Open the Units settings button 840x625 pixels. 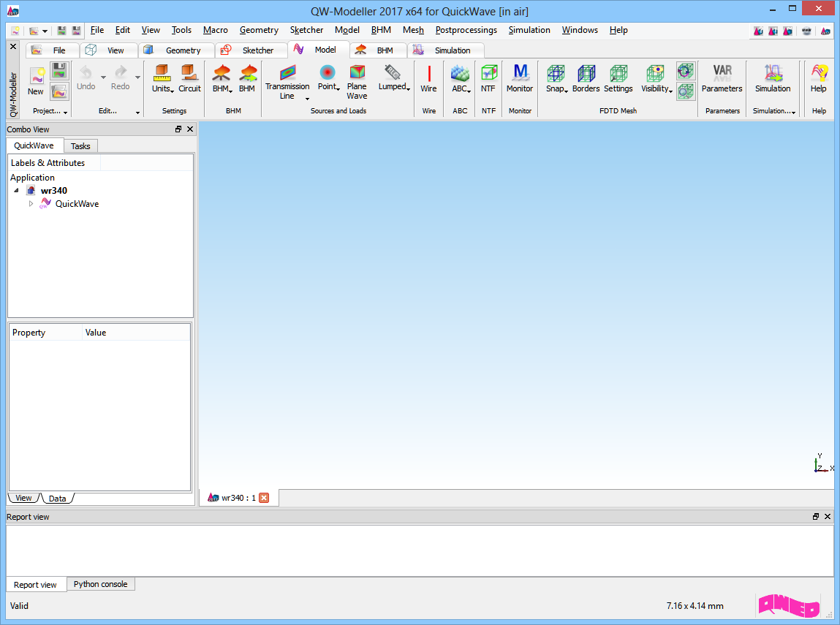point(162,78)
